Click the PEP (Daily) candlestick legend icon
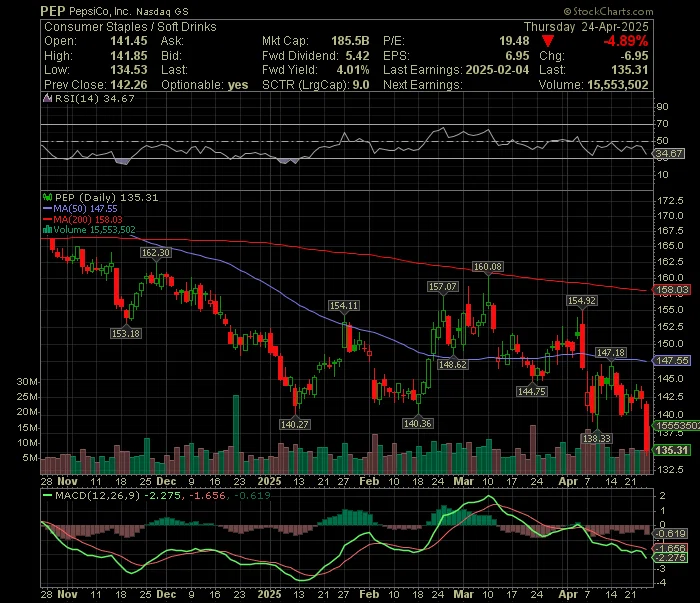The height and width of the screenshot is (603, 700). tap(47, 197)
